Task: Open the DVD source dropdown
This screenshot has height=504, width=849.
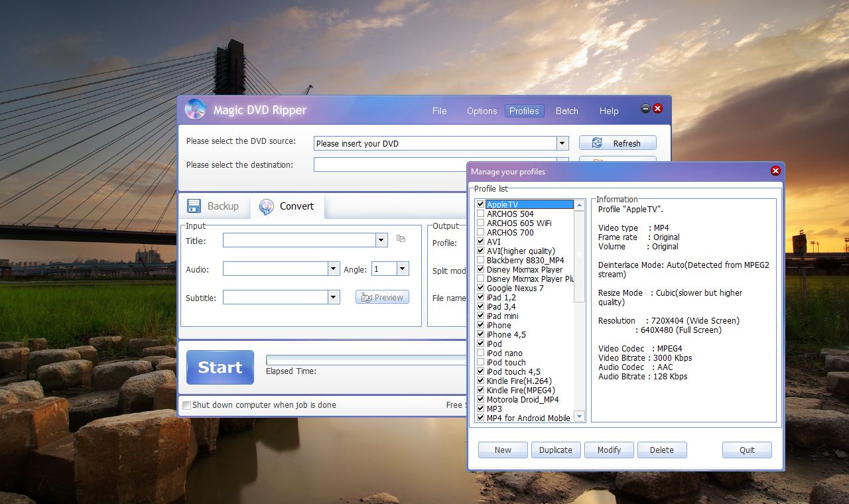Action: (562, 143)
